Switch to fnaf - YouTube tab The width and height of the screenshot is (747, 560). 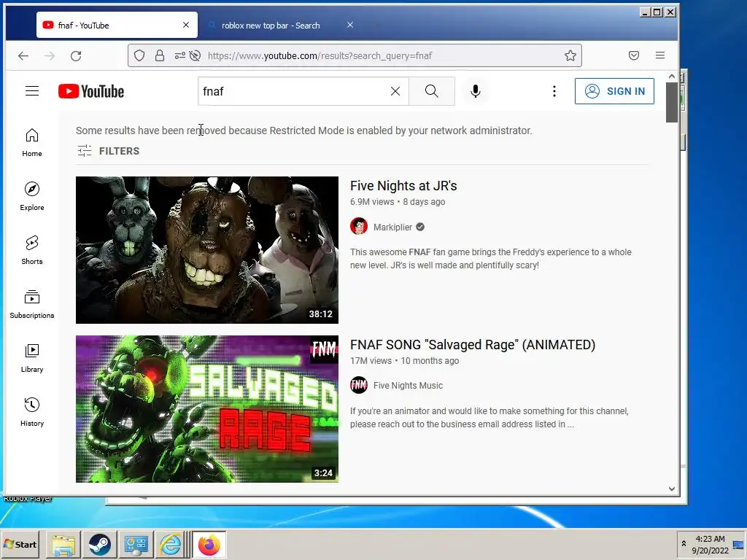click(x=117, y=26)
